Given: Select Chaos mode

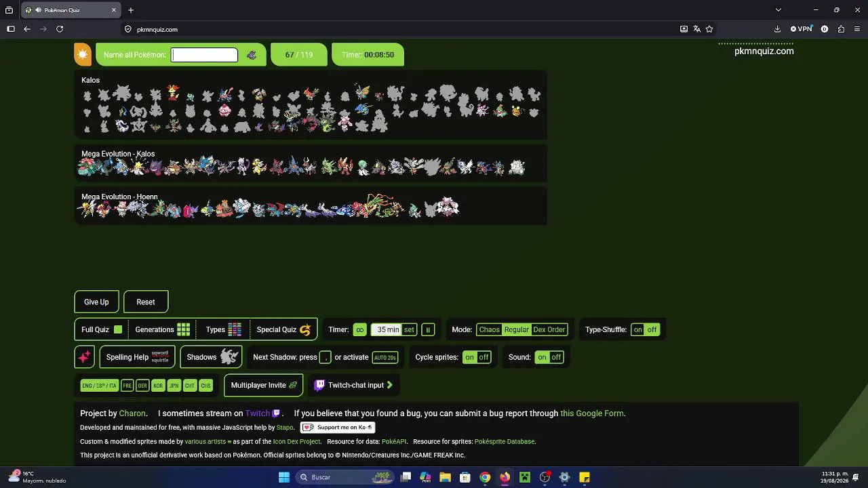Looking at the screenshot, I should click(489, 330).
